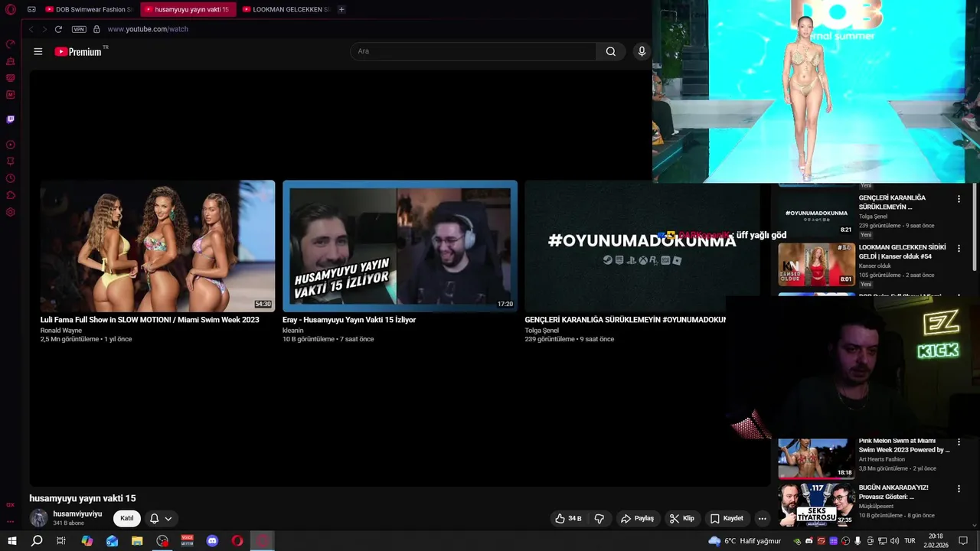The height and width of the screenshot is (551, 980).
Task: Open Copilot from the taskbar
Action: click(87, 541)
